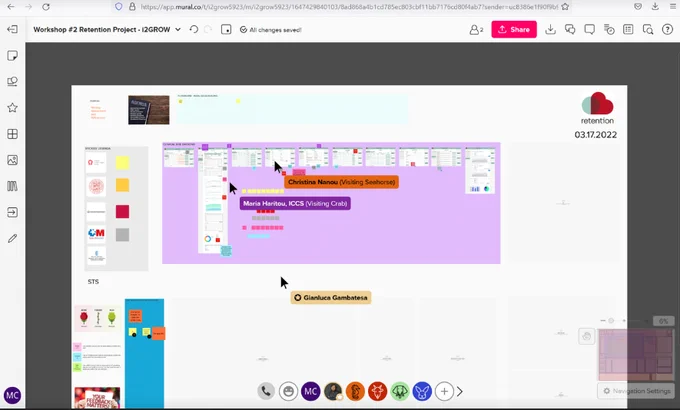Redo the last change

pyautogui.click(x=208, y=30)
